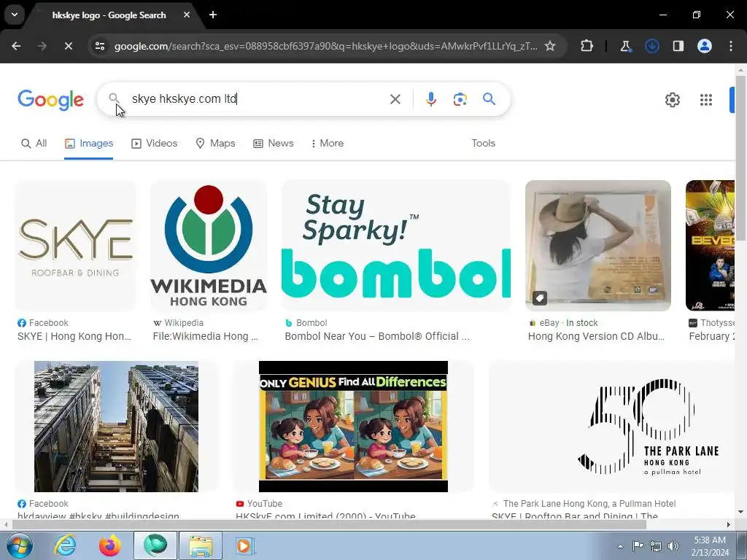The width and height of the screenshot is (747, 560).
Task: Open Windows Start menu
Action: point(18,545)
